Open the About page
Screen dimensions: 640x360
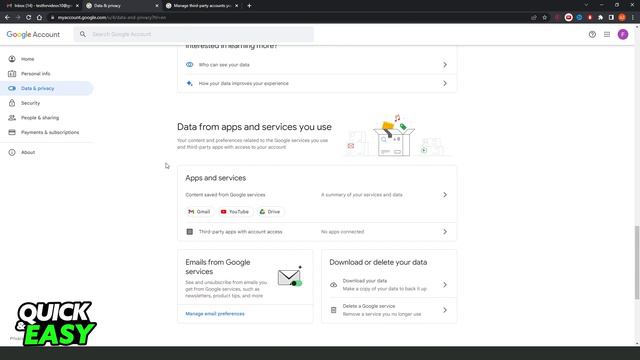pyautogui.click(x=28, y=152)
